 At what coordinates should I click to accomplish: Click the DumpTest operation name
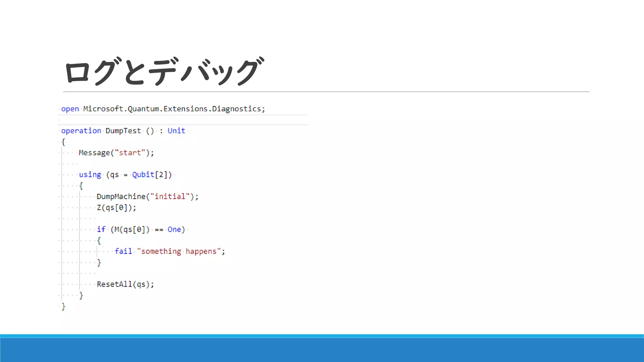point(123,131)
